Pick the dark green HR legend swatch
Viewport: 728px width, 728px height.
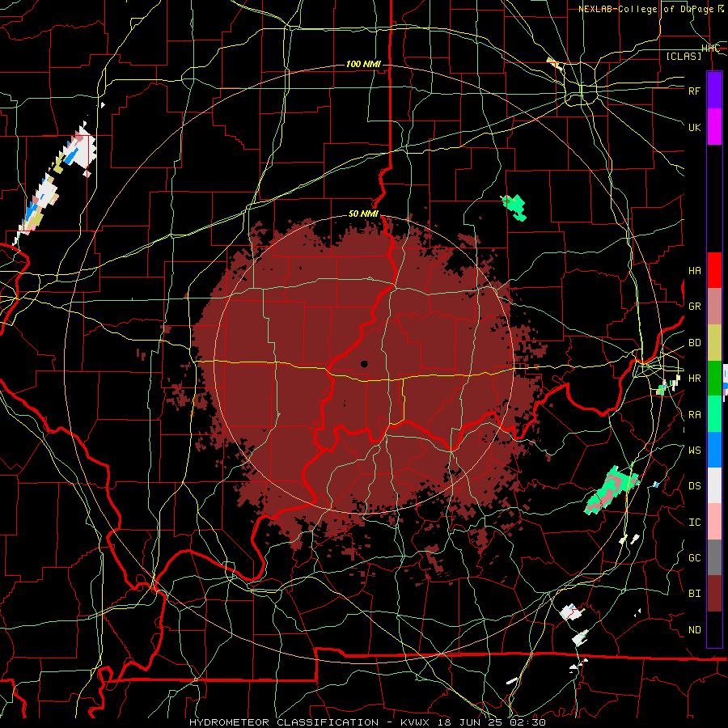click(x=714, y=379)
